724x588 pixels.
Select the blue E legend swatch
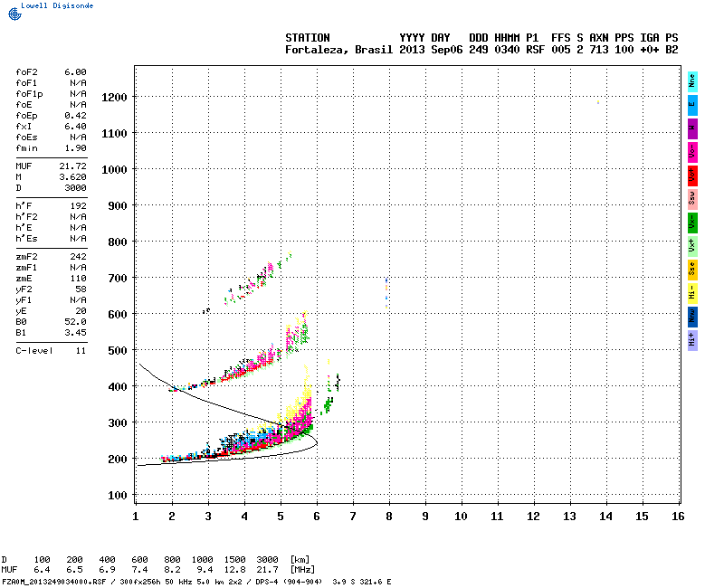692,105
